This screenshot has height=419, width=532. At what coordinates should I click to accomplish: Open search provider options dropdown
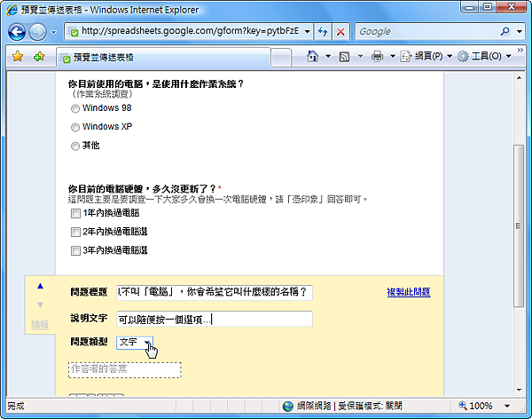tap(519, 32)
